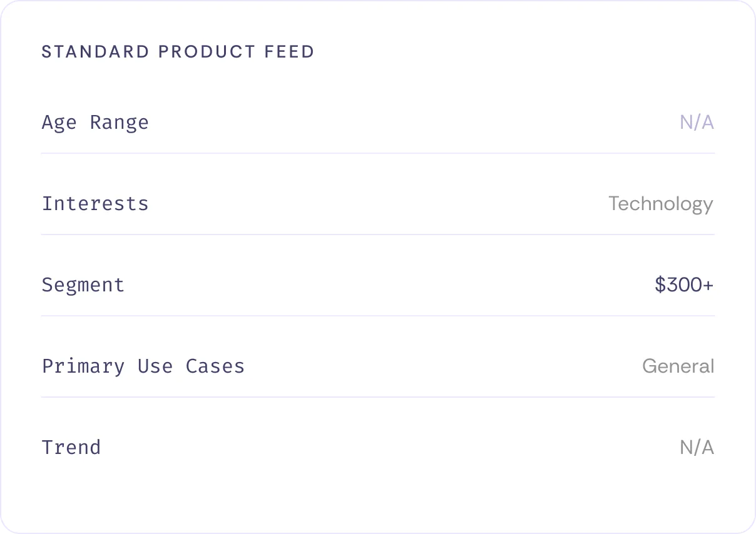The image size is (756, 534).
Task: Select the Age Range label
Action: pos(95,122)
